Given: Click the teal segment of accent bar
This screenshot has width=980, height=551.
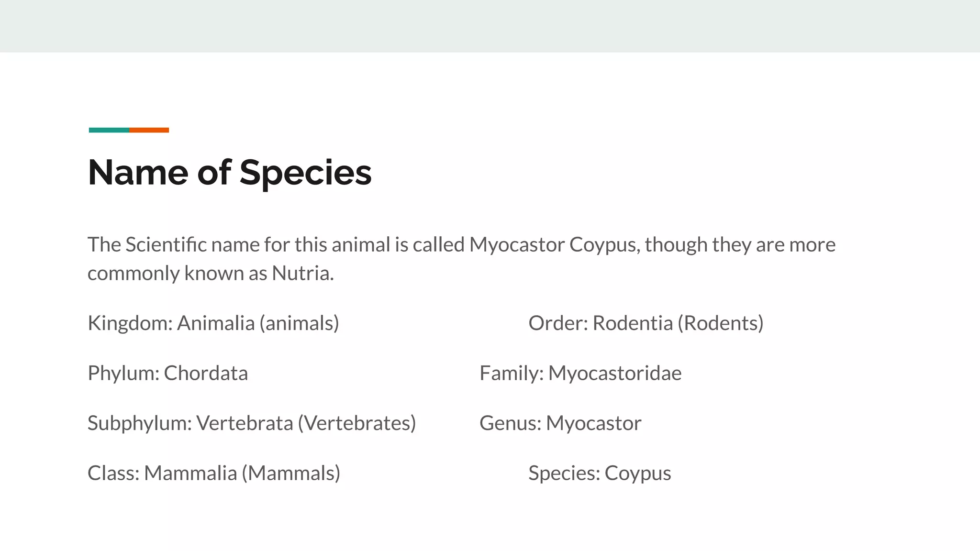Looking at the screenshot, I should click(109, 130).
